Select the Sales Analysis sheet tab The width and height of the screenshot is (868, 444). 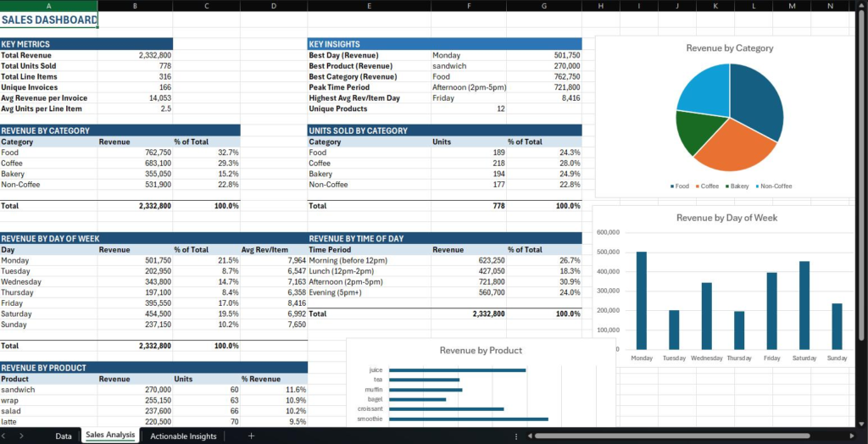coord(110,436)
